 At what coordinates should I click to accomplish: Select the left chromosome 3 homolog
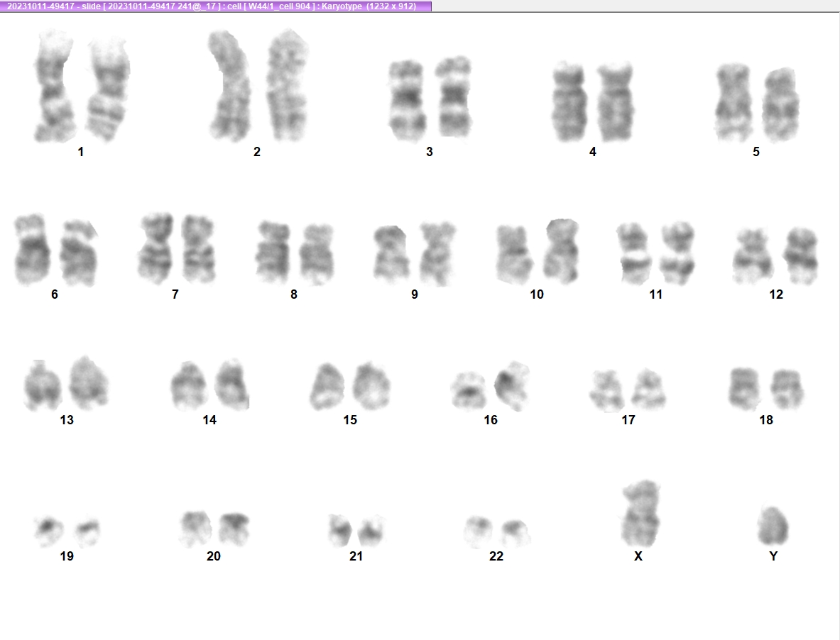[407, 100]
